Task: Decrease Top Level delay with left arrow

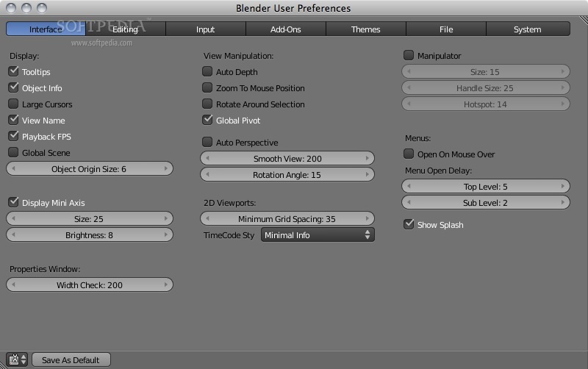Action: pyautogui.click(x=409, y=187)
